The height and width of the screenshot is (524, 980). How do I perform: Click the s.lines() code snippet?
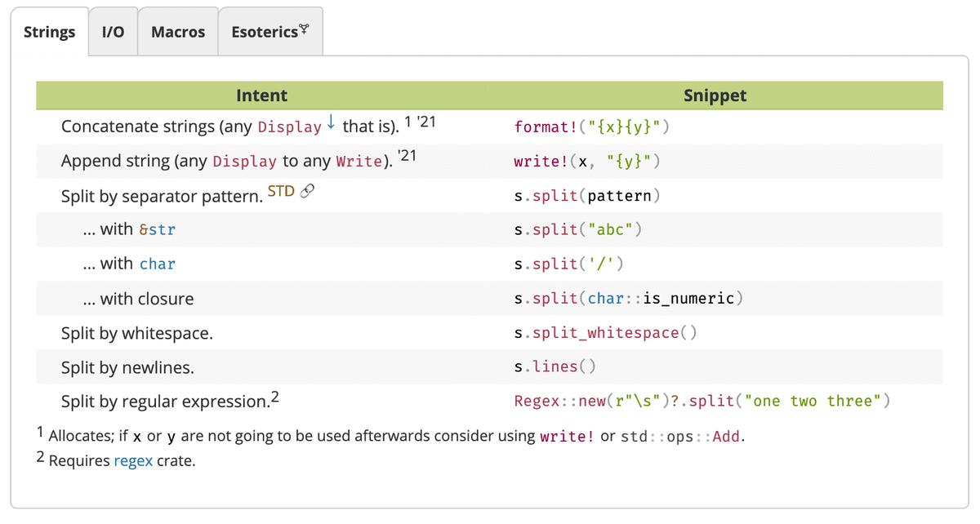[555, 366]
